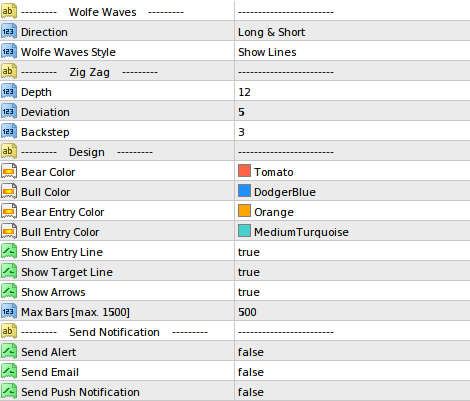The width and height of the screenshot is (470, 401).
Task: Click the bool icon beside Send Push Notification
Action: [9, 391]
